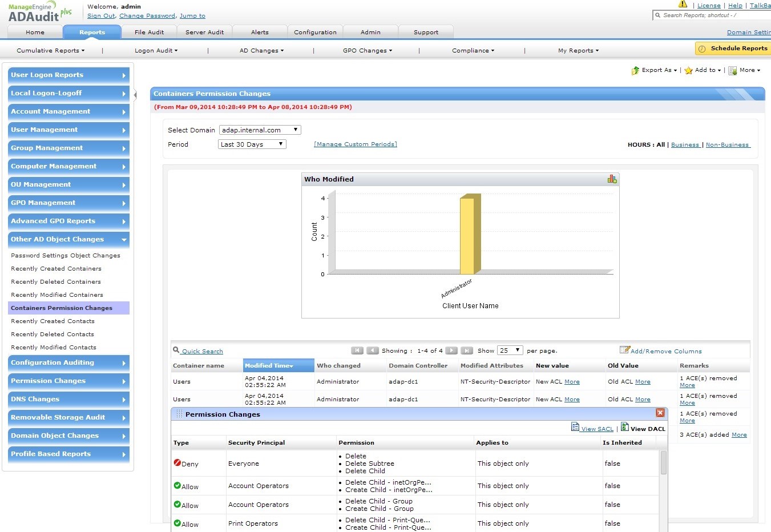Filter by Non-Business hours
Viewport: 771px width, 532px height.
pos(727,145)
